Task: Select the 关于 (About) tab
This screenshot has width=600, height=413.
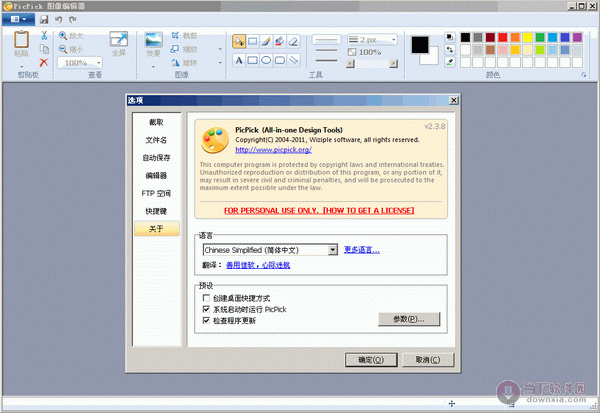Action: [x=157, y=229]
